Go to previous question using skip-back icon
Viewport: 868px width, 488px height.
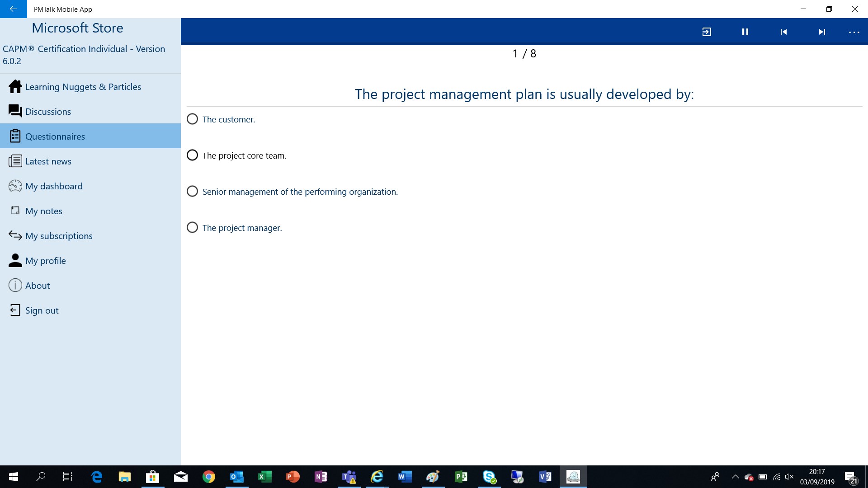(783, 32)
